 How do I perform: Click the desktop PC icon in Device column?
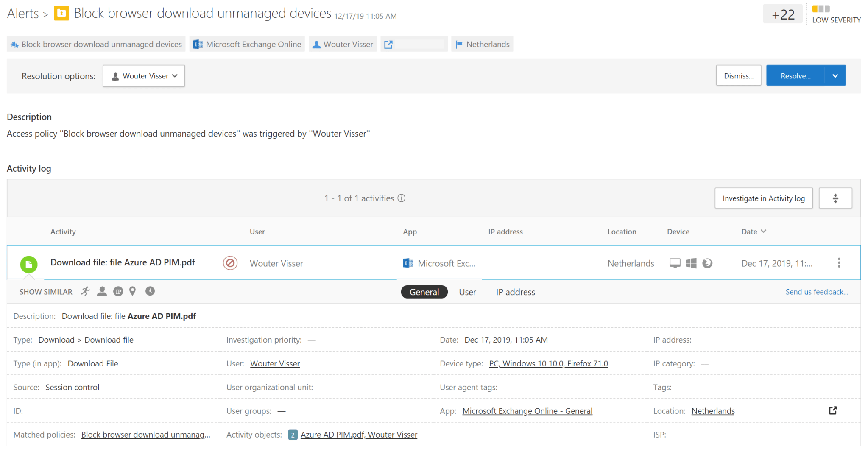[675, 263]
